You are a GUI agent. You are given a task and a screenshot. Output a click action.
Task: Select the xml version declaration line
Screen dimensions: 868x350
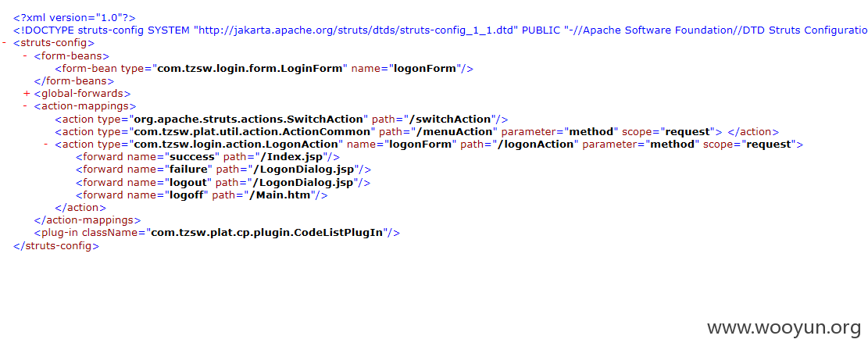[x=75, y=18]
